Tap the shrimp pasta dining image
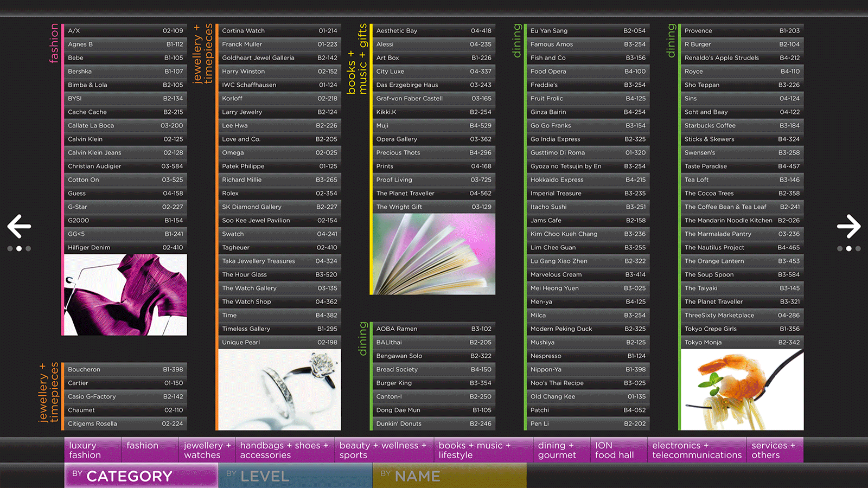 742,390
